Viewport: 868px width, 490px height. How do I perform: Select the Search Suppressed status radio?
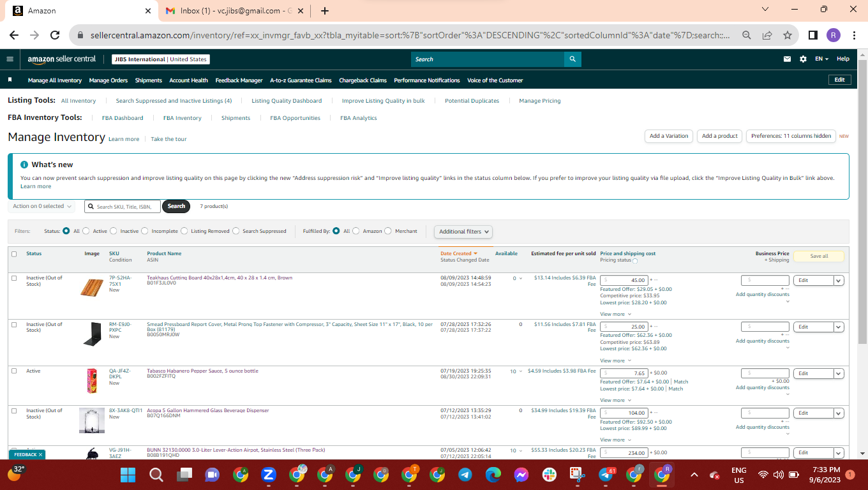(x=236, y=231)
